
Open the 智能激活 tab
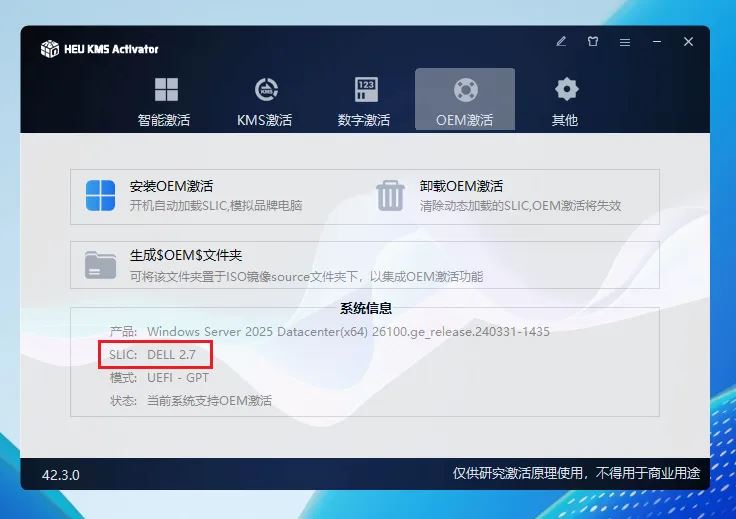pyautogui.click(x=164, y=100)
